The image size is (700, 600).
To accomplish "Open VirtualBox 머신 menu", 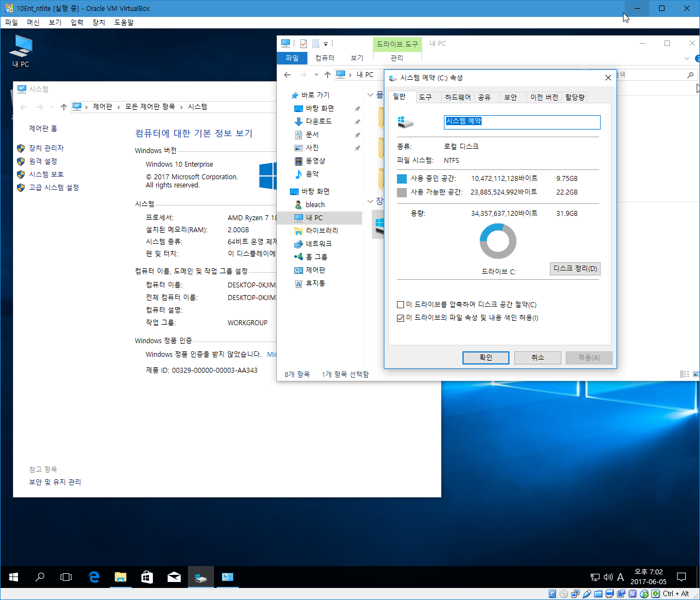I will click(x=33, y=22).
